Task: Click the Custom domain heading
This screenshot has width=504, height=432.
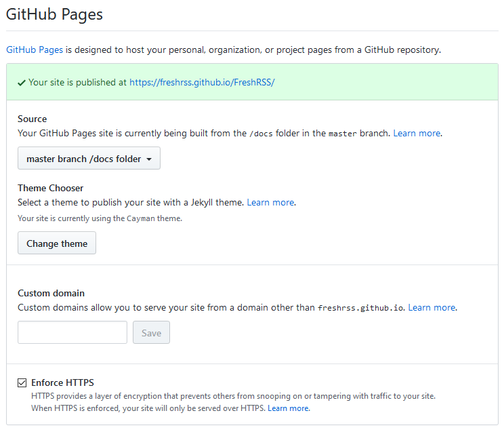Action: [51, 293]
